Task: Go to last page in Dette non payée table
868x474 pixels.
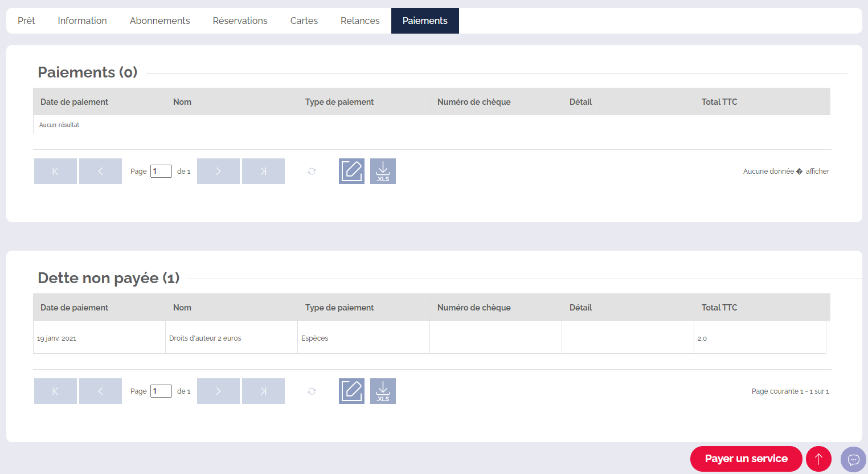Action: (x=263, y=391)
